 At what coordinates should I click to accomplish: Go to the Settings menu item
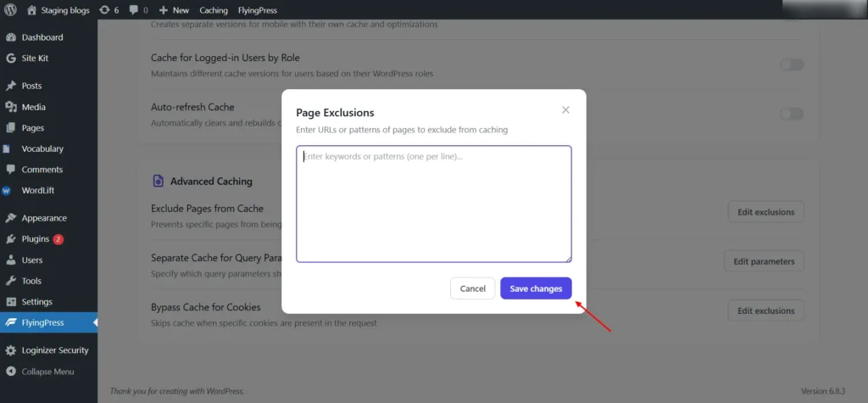click(x=36, y=302)
